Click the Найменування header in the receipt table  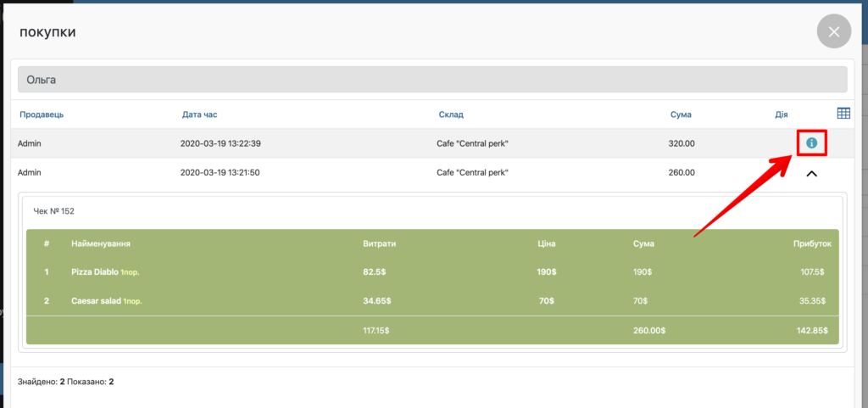(x=100, y=243)
